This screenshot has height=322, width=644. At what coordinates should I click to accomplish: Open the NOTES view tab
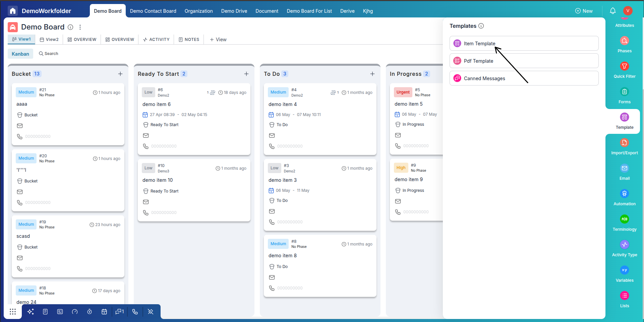pos(189,39)
